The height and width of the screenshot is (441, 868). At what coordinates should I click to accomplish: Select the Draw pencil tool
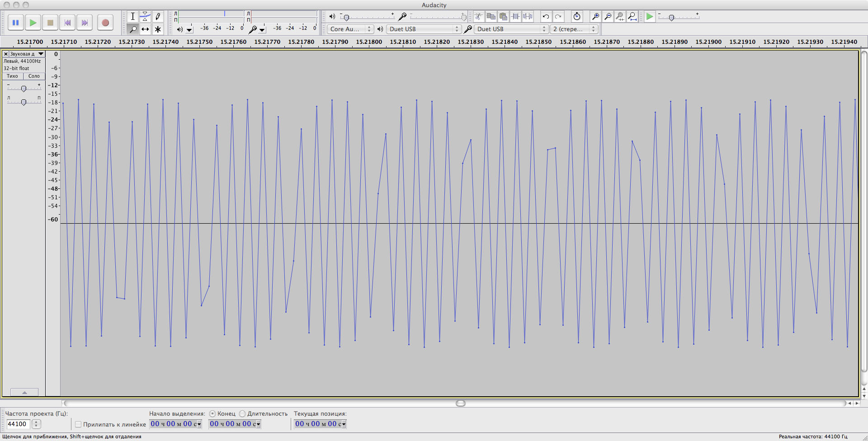click(158, 17)
